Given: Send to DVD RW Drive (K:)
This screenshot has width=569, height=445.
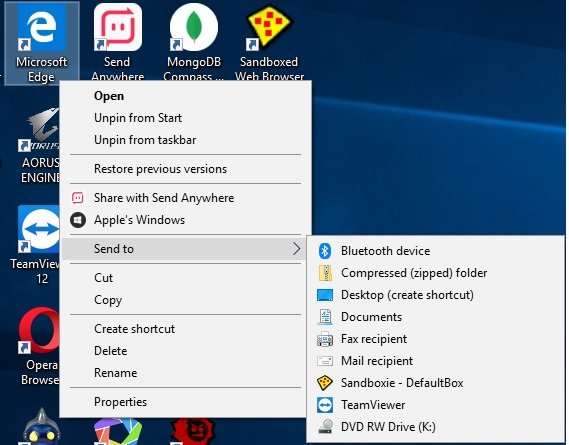Looking at the screenshot, I should click(435, 427).
